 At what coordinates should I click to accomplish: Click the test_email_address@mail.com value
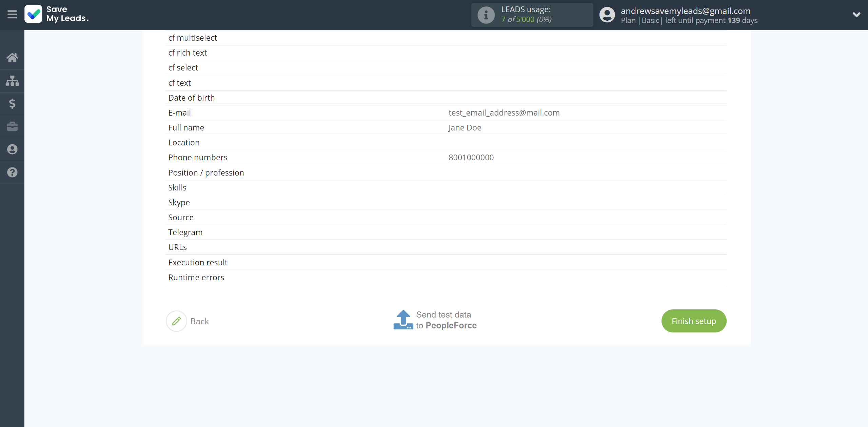(x=504, y=113)
